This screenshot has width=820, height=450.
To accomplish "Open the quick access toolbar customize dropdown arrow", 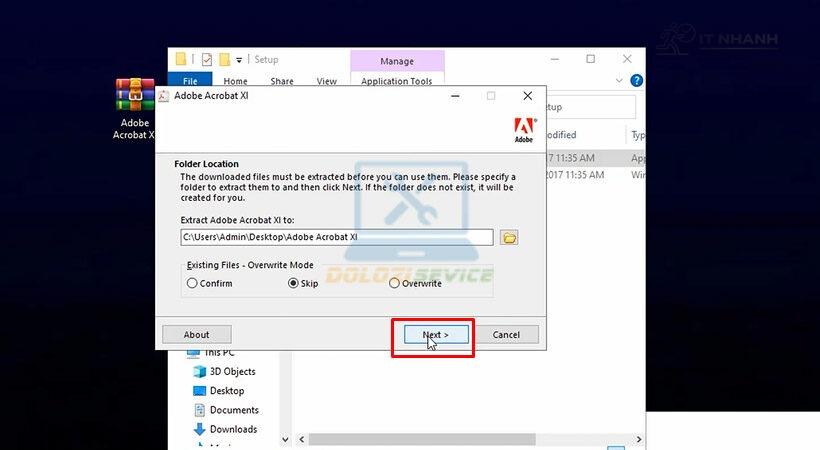I will [x=239, y=60].
